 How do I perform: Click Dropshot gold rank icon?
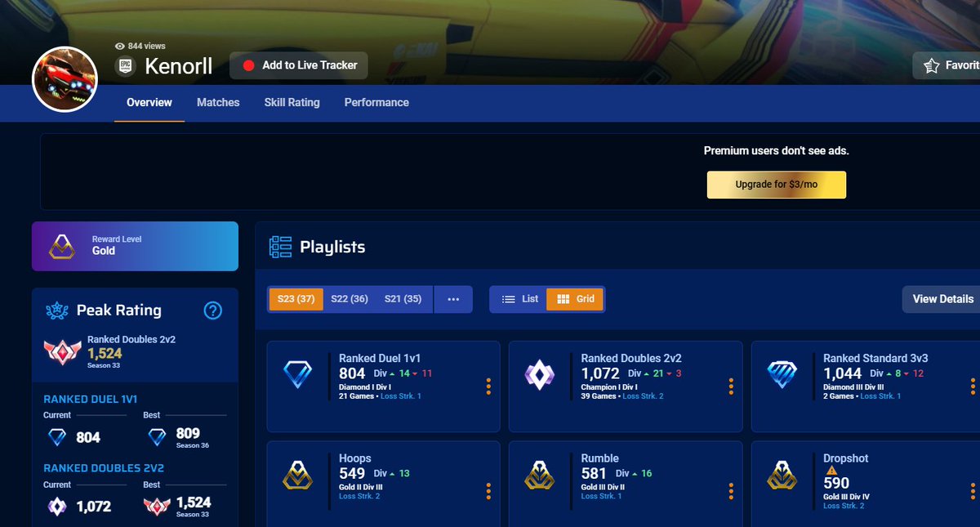click(782, 475)
